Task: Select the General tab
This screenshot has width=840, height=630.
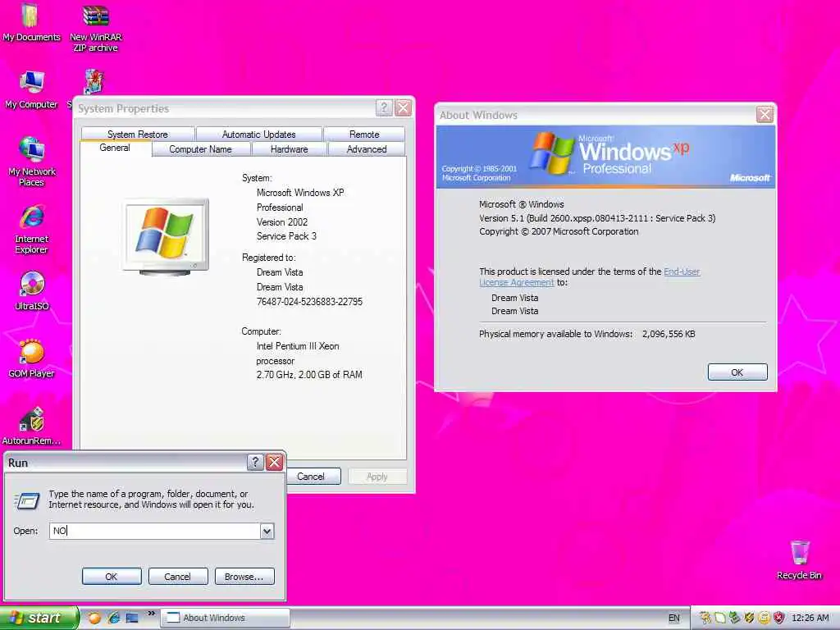Action: coord(115,148)
